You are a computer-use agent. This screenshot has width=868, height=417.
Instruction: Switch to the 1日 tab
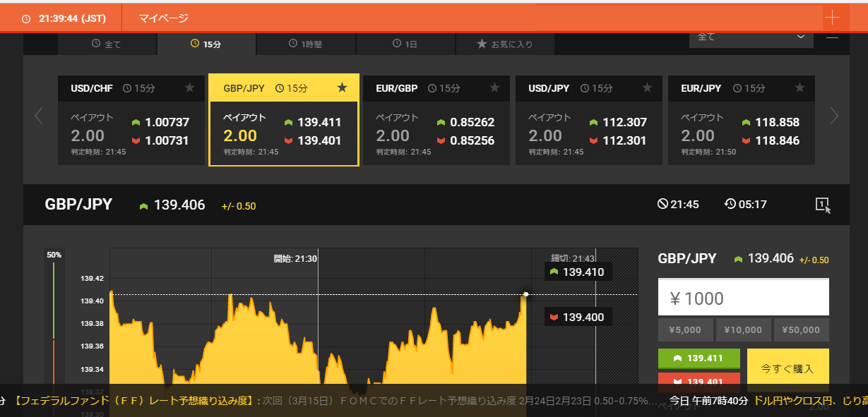pyautogui.click(x=405, y=44)
